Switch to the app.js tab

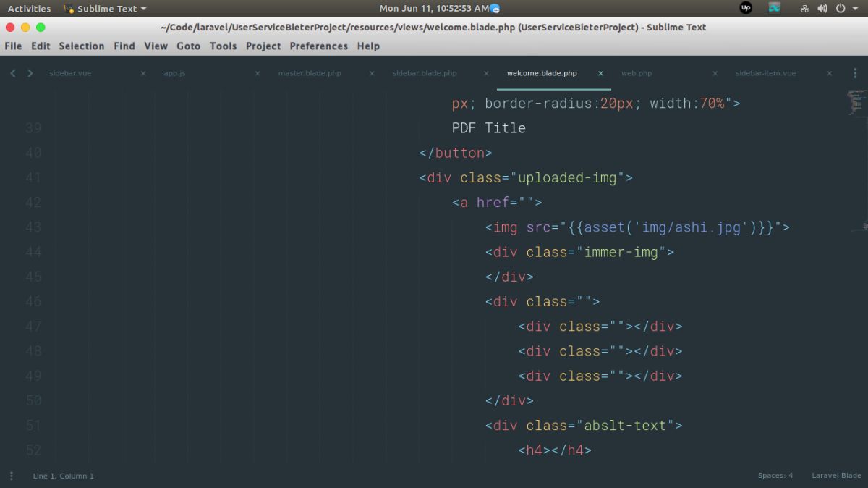point(174,73)
